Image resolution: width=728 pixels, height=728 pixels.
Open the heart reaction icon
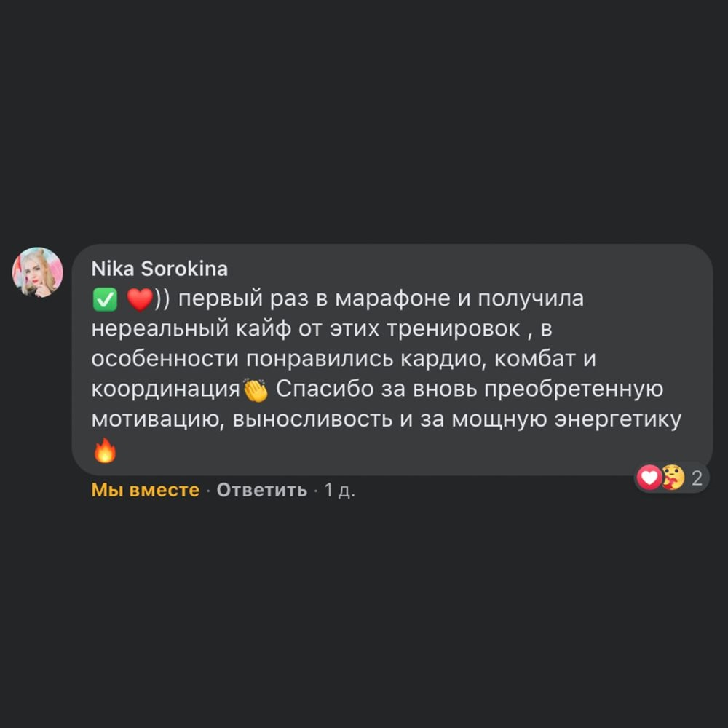pos(649,478)
